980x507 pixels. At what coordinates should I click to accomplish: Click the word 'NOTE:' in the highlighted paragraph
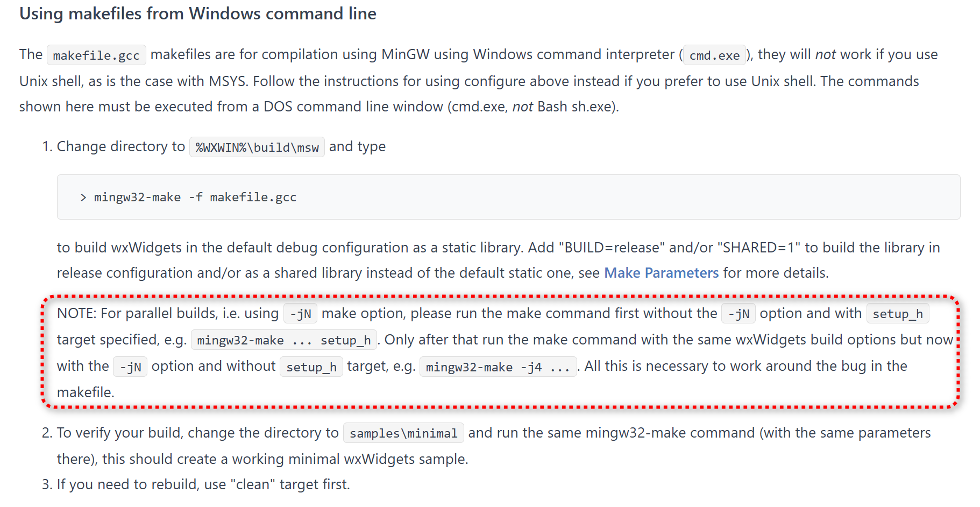pyautogui.click(x=76, y=313)
